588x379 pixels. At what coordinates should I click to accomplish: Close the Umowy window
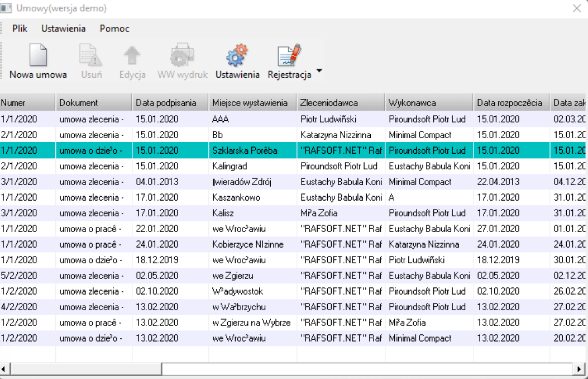(577, 8)
